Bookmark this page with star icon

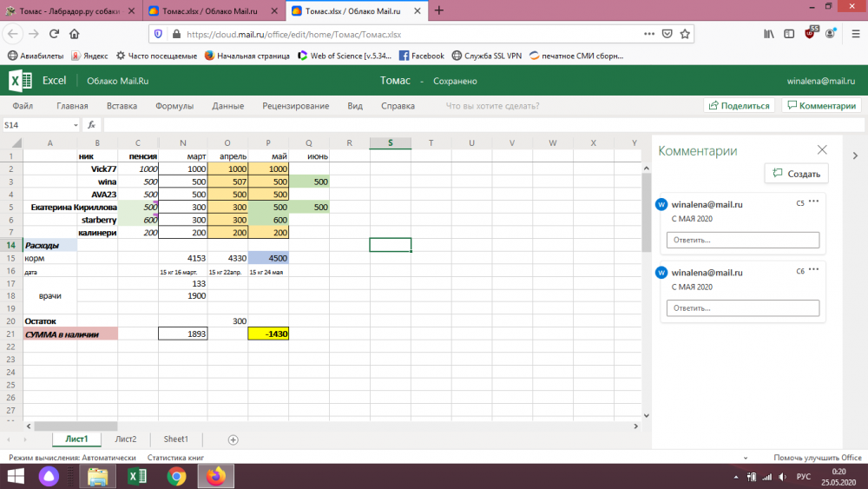click(686, 35)
